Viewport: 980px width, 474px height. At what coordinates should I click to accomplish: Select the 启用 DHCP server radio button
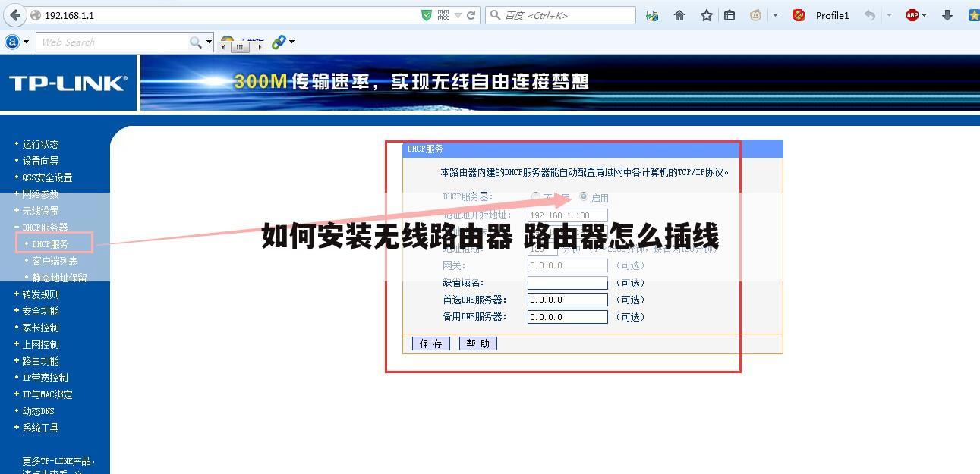tap(583, 196)
